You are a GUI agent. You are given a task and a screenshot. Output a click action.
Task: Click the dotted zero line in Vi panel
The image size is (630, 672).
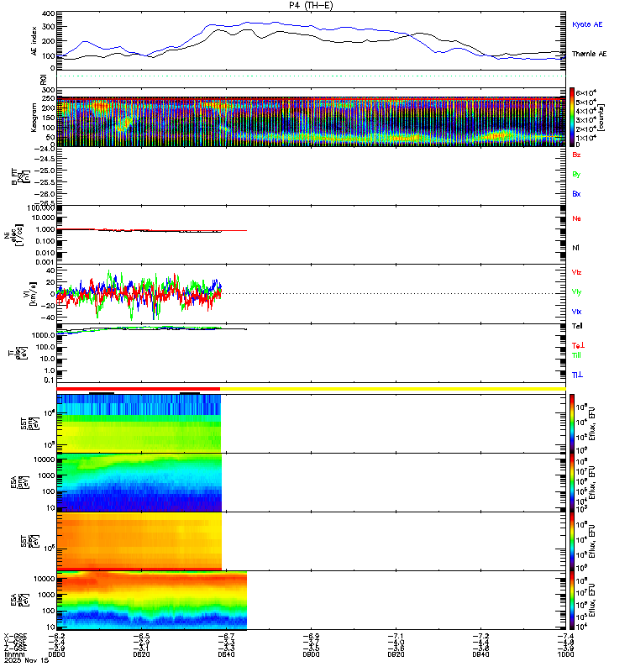(x=393, y=293)
